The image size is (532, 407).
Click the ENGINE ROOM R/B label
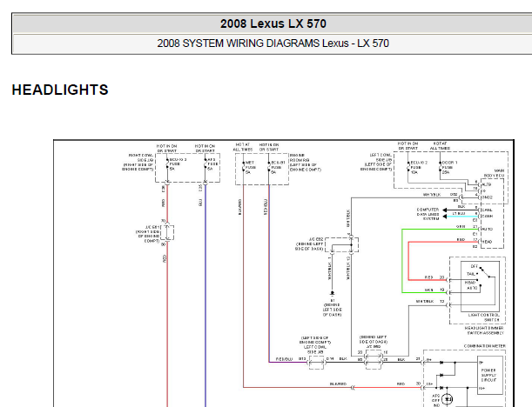(305, 163)
